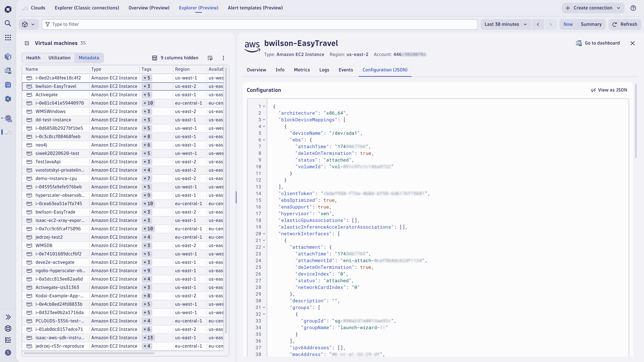Select the jedrzej-test2 row
This screenshot has height=362, width=644.
coord(123,237)
